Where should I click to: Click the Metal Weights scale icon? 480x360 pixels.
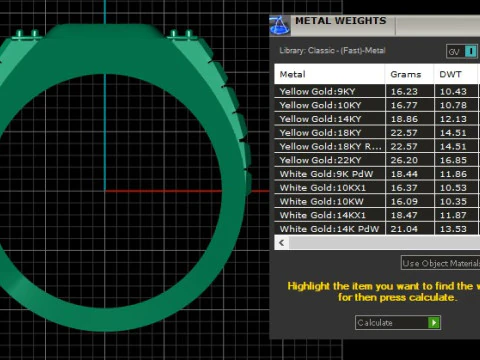pyautogui.click(x=279, y=26)
